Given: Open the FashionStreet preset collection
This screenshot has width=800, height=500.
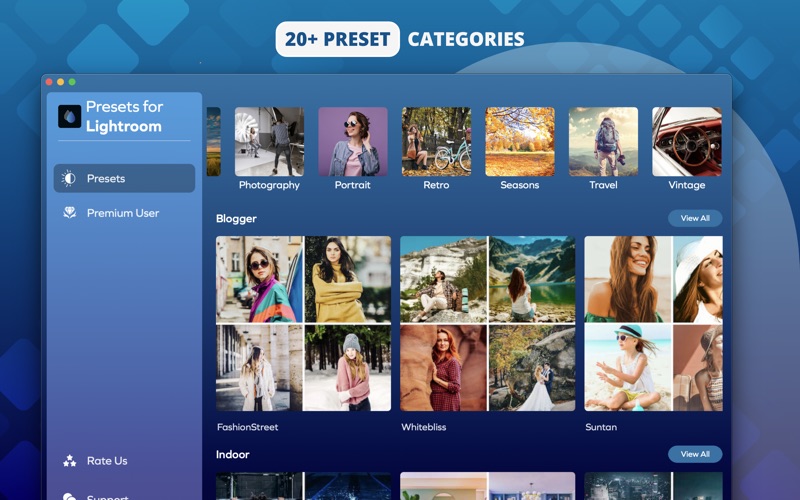Looking at the screenshot, I should pyautogui.click(x=304, y=323).
